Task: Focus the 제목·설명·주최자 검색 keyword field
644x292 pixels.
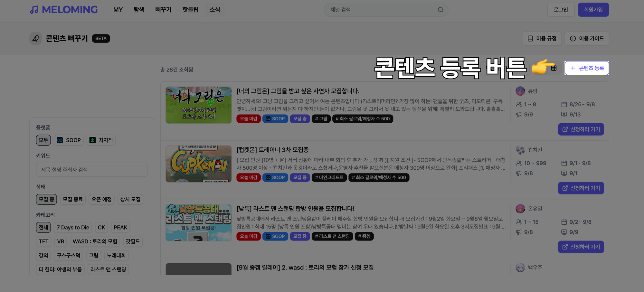Action: [92, 170]
